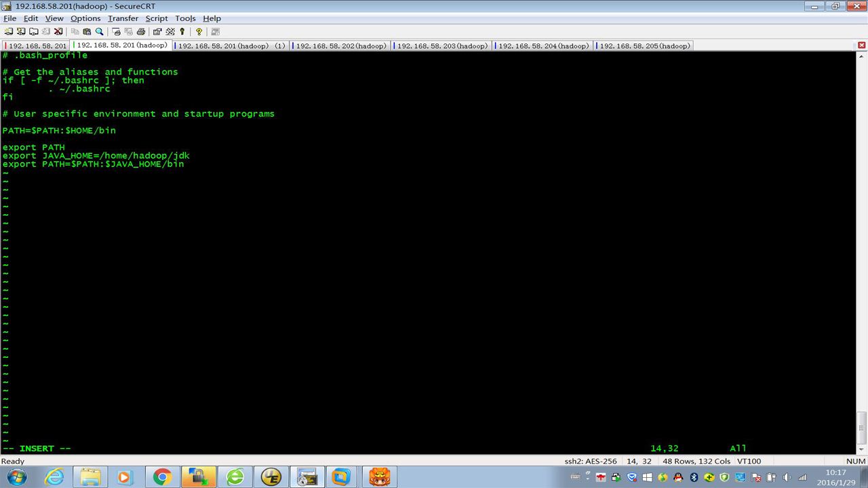Viewport: 868px width, 488px height.
Task: Click the QQ penguin tray icon
Action: (678, 478)
